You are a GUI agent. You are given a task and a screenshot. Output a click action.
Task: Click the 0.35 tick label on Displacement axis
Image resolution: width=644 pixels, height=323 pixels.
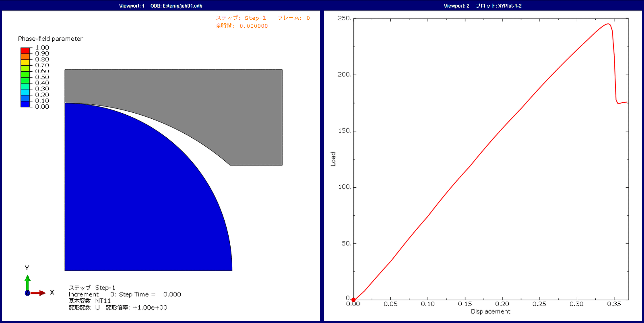pyautogui.click(x=614, y=304)
